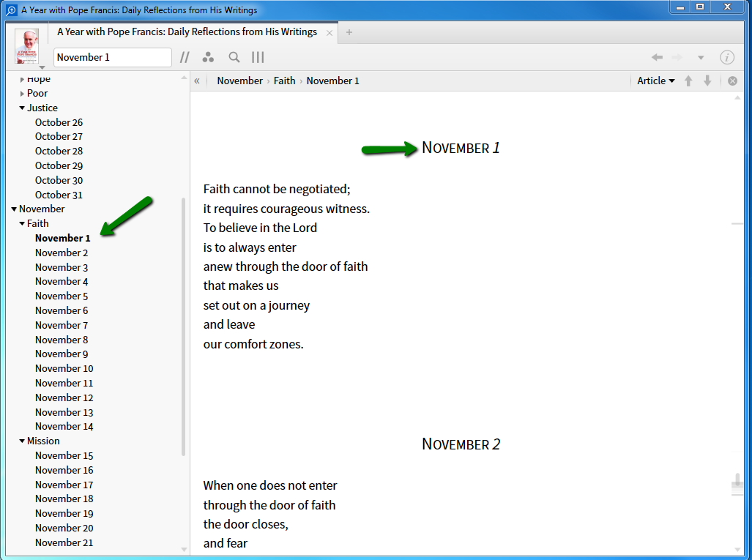This screenshot has height=560, width=752.
Task: Go back with the left arrow icon
Action: pos(657,58)
